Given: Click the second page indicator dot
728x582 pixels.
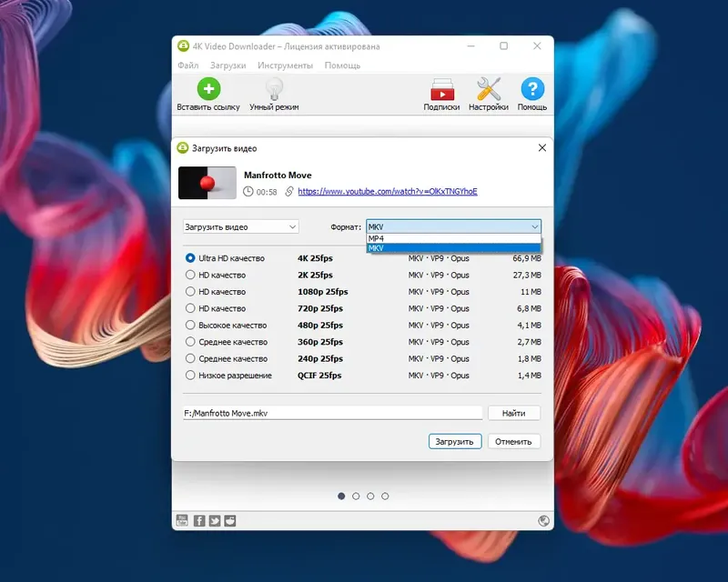Looking at the screenshot, I should 355,497.
